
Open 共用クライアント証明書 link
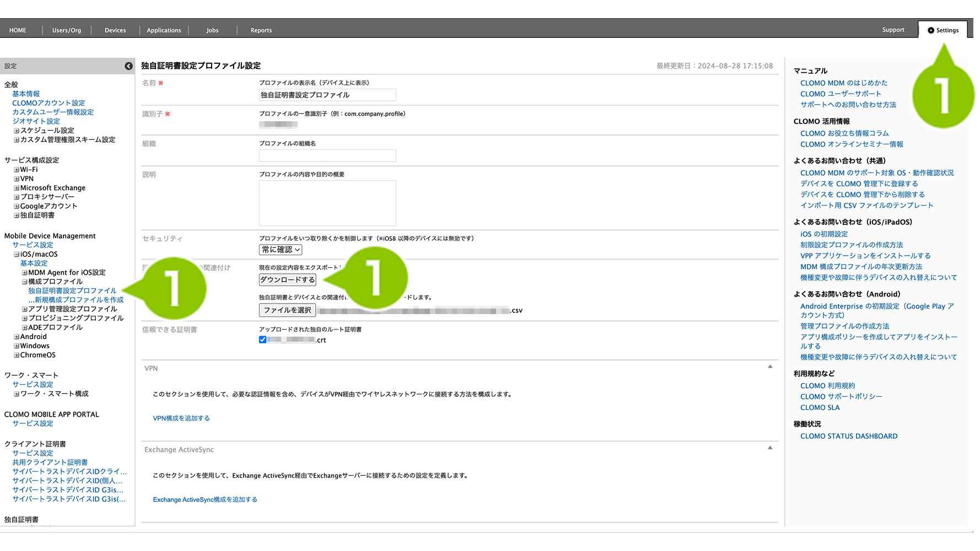[x=50, y=462]
